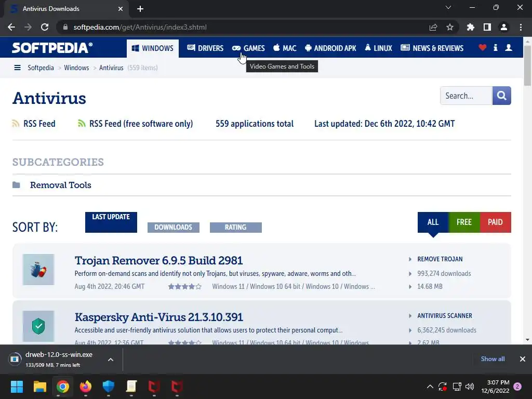Click the red heart favorites icon
532x399 pixels.
[483, 47]
